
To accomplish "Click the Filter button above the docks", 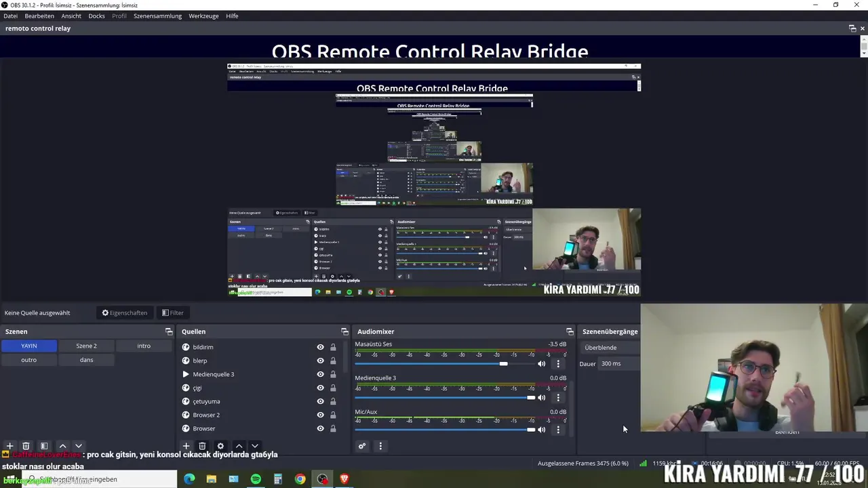I will point(172,312).
